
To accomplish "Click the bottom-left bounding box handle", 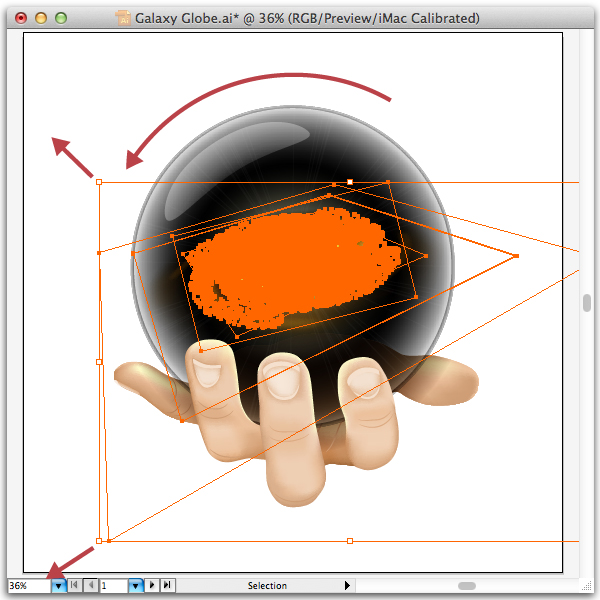I will coord(99,541).
